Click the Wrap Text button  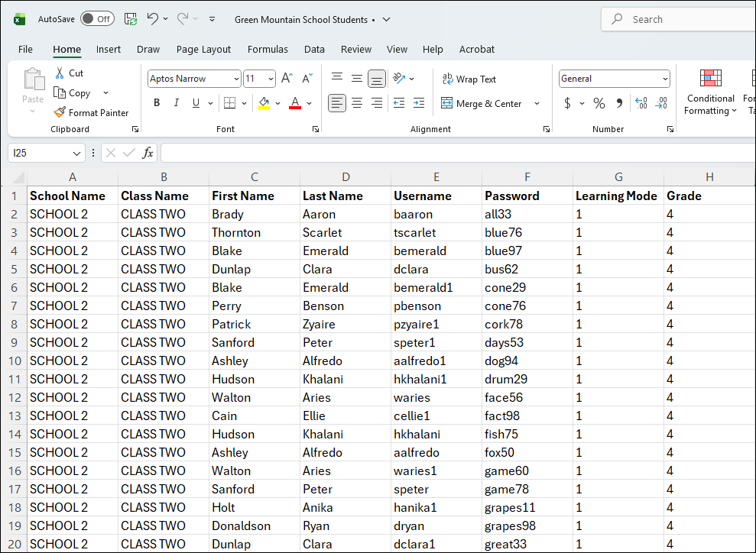coord(469,79)
